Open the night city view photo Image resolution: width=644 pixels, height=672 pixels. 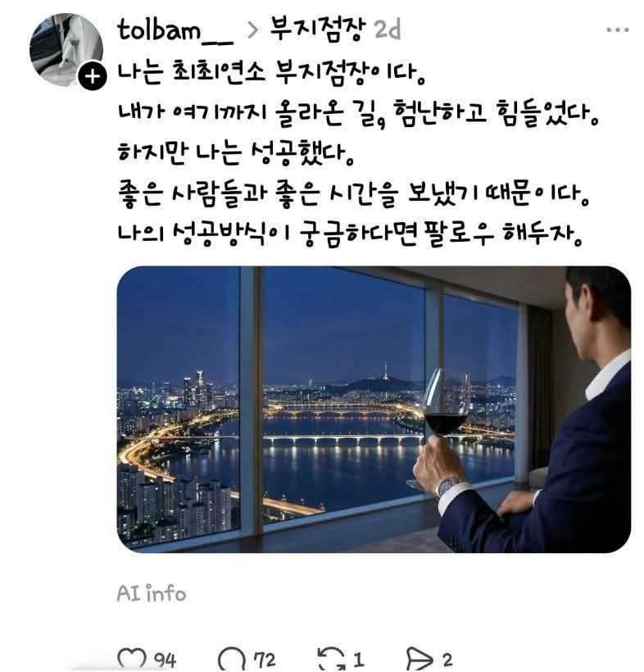374,409
